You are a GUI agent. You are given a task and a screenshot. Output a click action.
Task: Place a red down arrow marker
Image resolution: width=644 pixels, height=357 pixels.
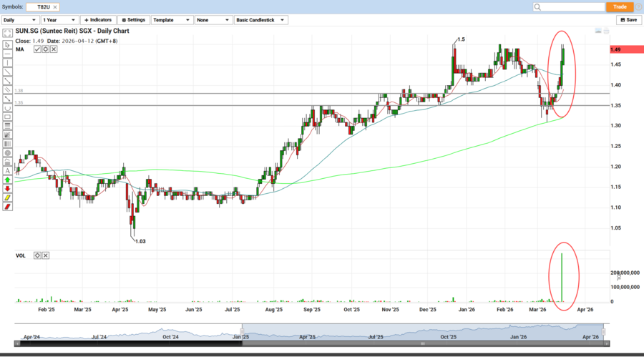(7, 189)
